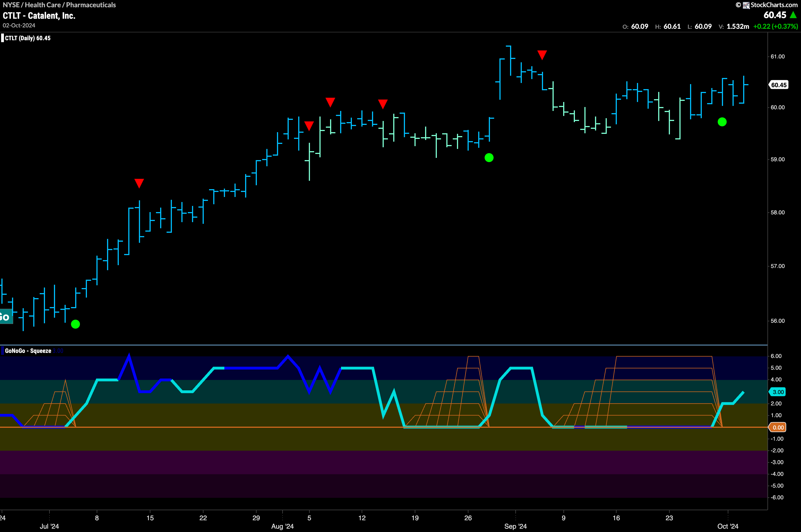Image resolution: width=801 pixels, height=532 pixels.
Task: Click the Aug '24 date axis label
Action: [x=282, y=526]
